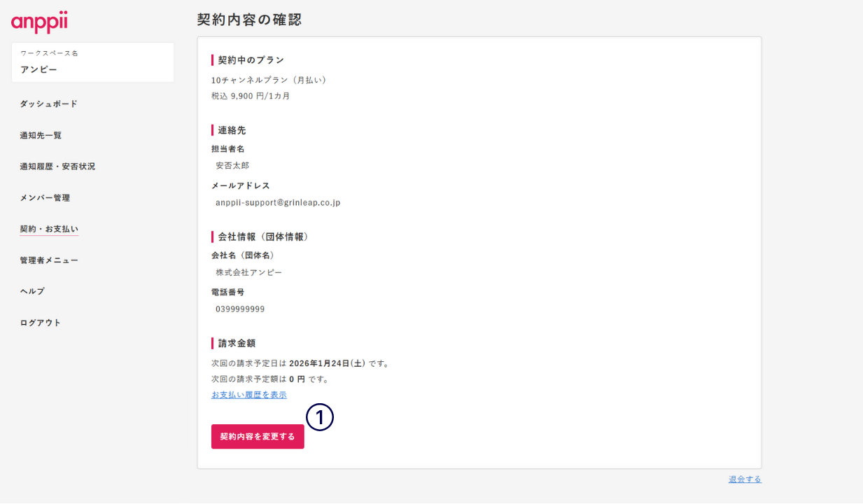Open the アンピー workspace name box
Viewport: 863px width, 504px height.
(x=92, y=62)
